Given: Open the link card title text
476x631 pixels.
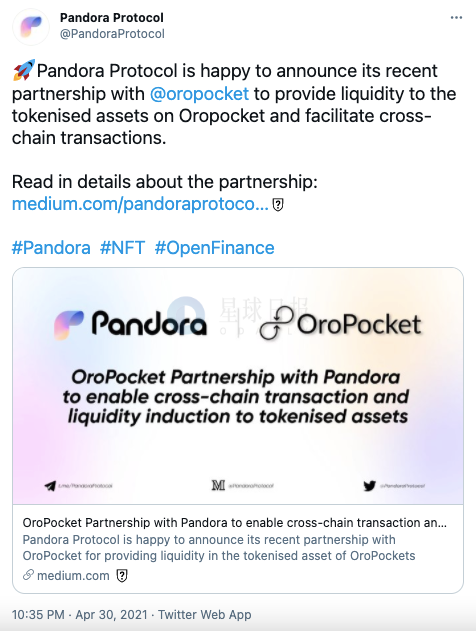Looking at the screenshot, I should tap(235, 523).
